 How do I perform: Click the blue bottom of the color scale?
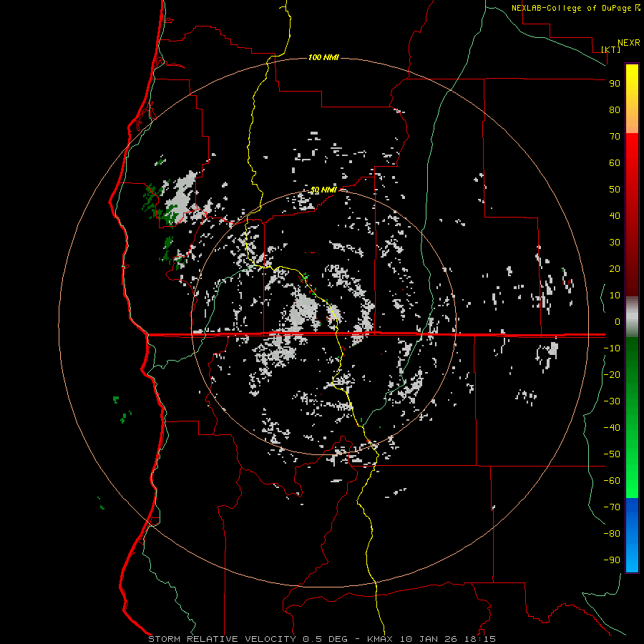pyautogui.click(x=632, y=535)
